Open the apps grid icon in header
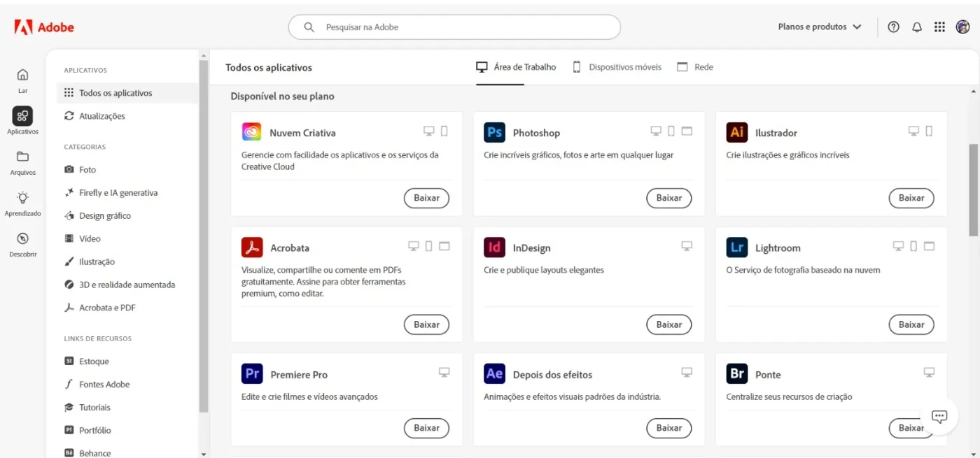This screenshot has height=458, width=980. pos(939,27)
